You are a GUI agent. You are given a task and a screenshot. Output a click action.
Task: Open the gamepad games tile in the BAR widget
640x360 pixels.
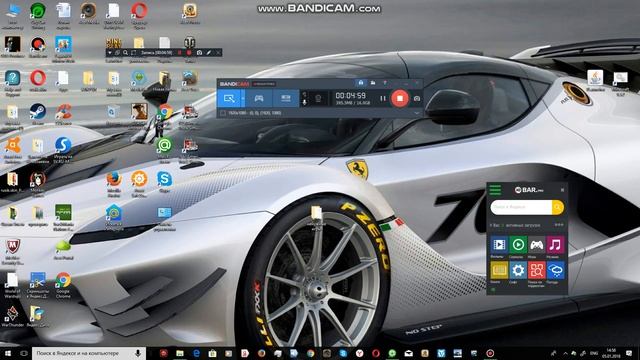537,244
